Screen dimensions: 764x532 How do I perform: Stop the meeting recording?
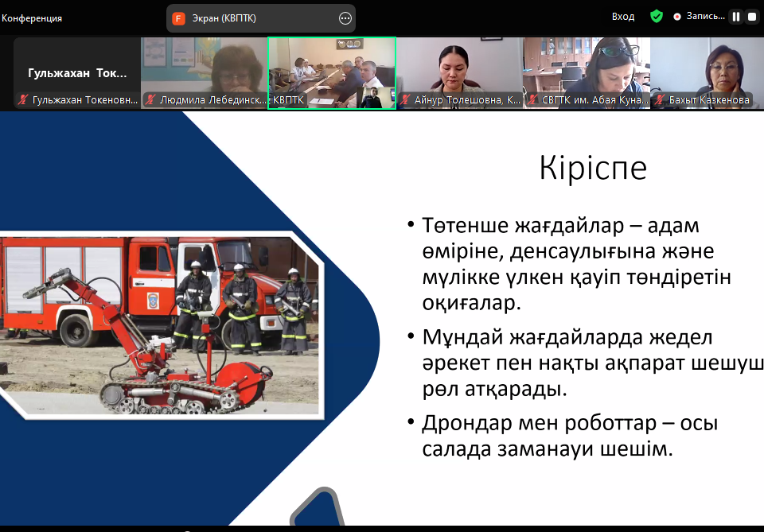751,17
